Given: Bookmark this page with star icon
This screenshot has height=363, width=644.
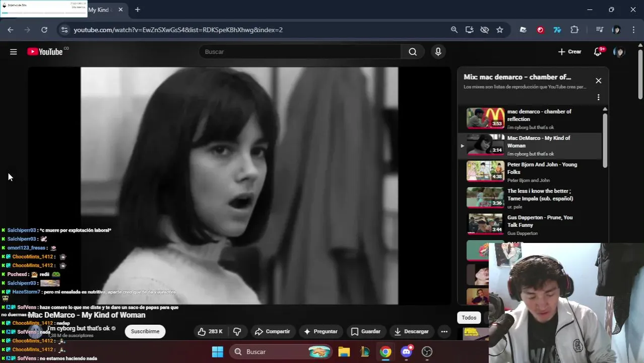Looking at the screenshot, I should point(499,30).
